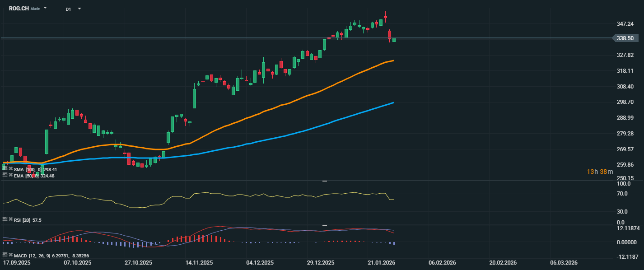The image size is (644, 270).
Task: Remove MACD indicator with X icon
Action: click(10, 255)
